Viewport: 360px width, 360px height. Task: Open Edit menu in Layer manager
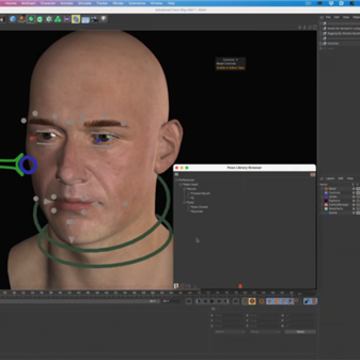[x=341, y=179]
